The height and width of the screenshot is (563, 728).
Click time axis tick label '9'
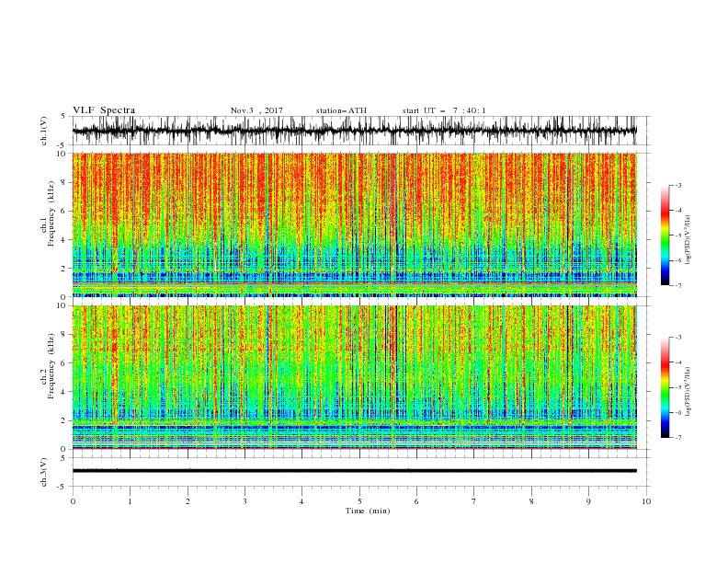588,501
